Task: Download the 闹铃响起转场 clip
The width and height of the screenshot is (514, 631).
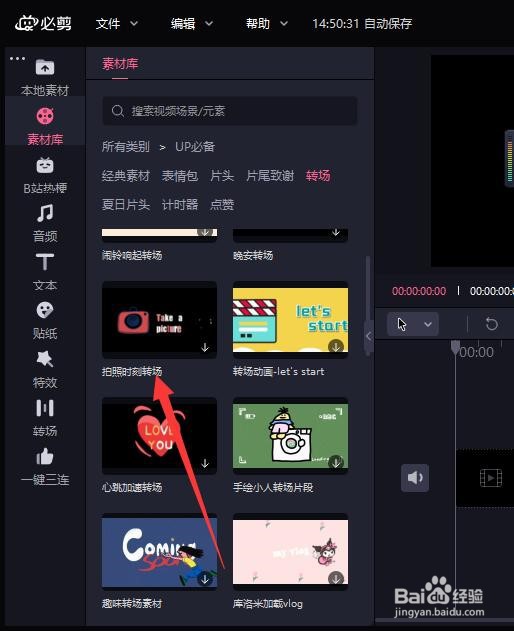Action: [x=205, y=232]
